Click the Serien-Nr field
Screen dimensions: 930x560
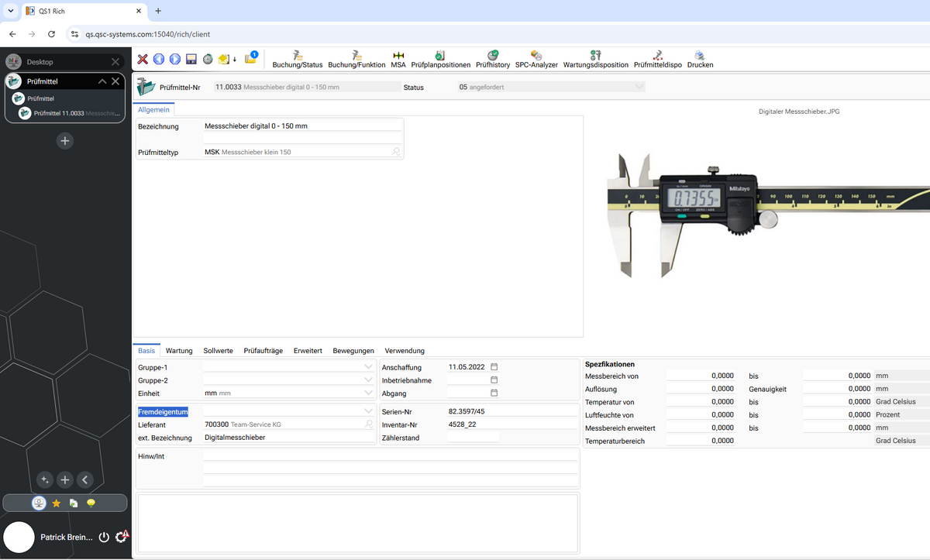pos(512,411)
